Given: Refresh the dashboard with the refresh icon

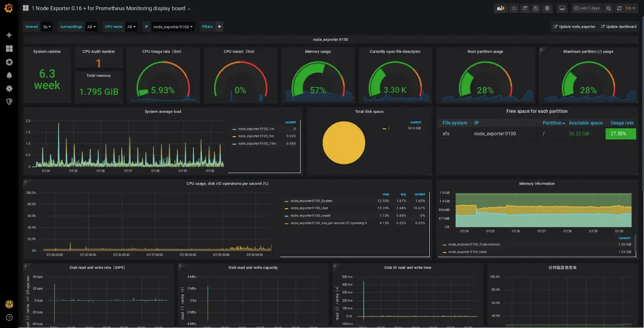Looking at the screenshot, I should pyautogui.click(x=619, y=8).
